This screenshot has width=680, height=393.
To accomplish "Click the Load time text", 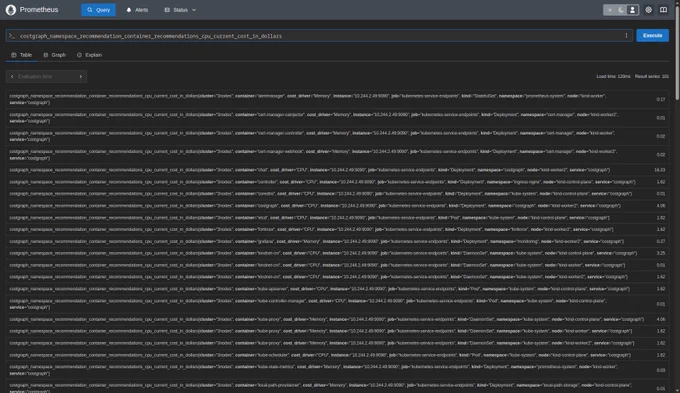I will coord(613,76).
